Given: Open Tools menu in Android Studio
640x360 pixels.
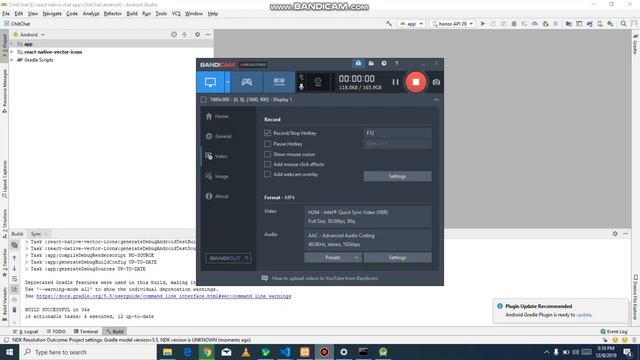Looking at the screenshot, I should click(161, 13).
